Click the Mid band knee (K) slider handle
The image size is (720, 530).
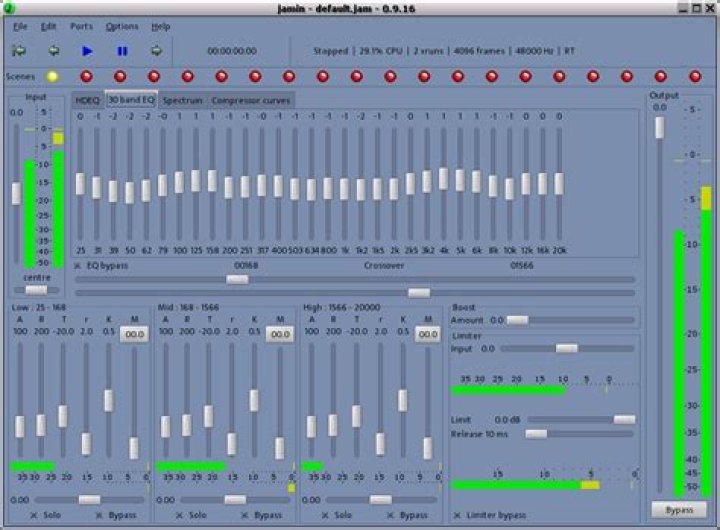[x=254, y=400]
